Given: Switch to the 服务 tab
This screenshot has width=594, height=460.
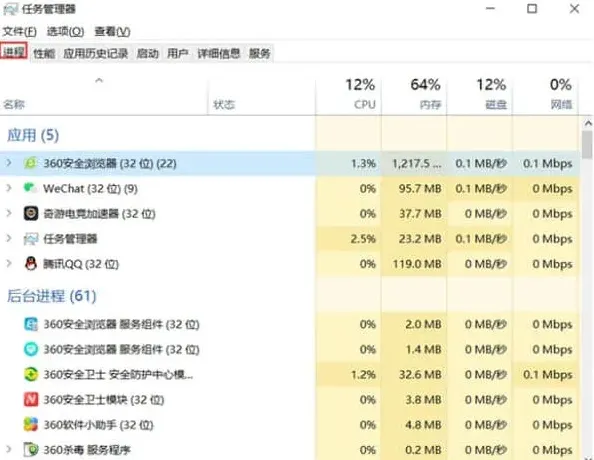Looking at the screenshot, I should 259,53.
